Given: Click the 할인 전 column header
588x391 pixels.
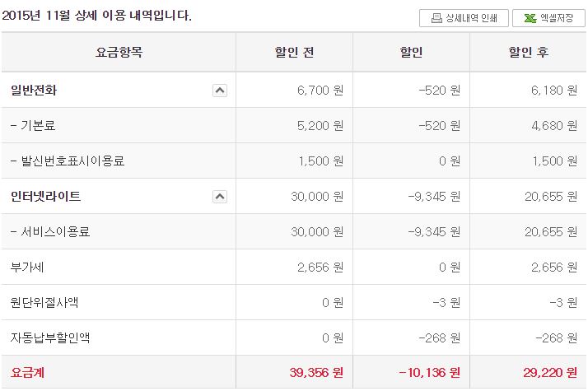Looking at the screenshot, I should pos(294,53).
